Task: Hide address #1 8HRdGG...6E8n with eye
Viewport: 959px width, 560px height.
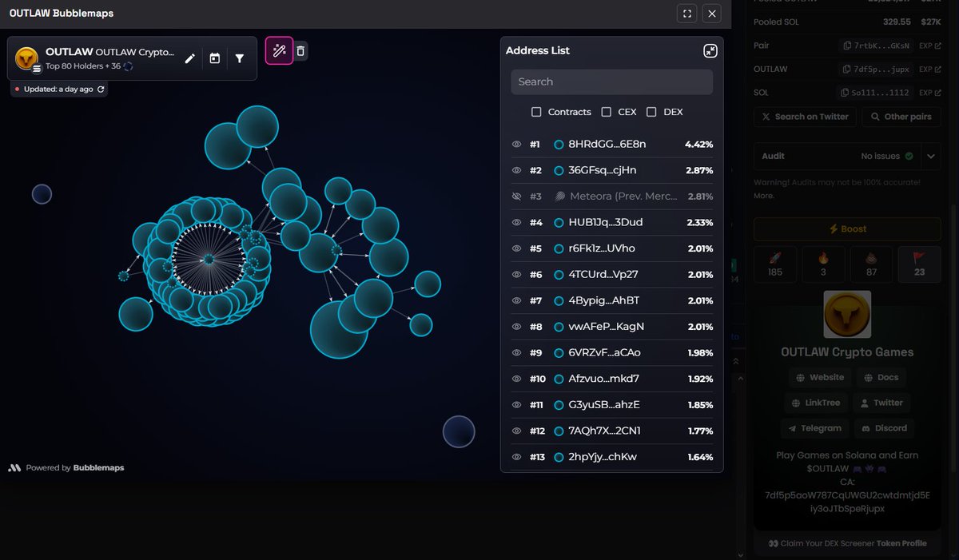Action: 516,145
